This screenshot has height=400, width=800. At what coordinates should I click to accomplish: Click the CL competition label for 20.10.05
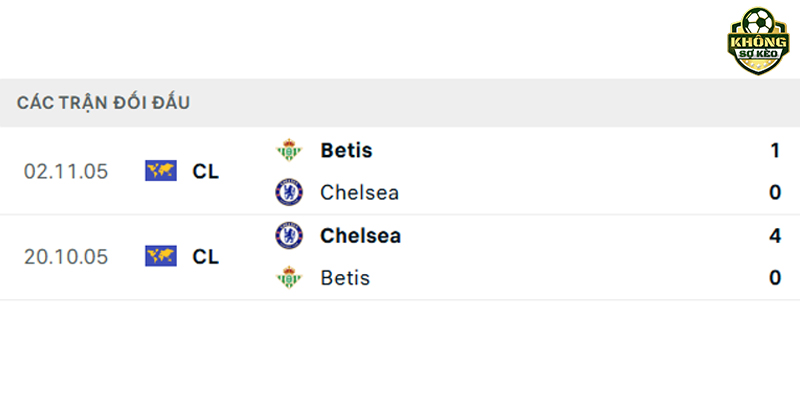pos(206,257)
